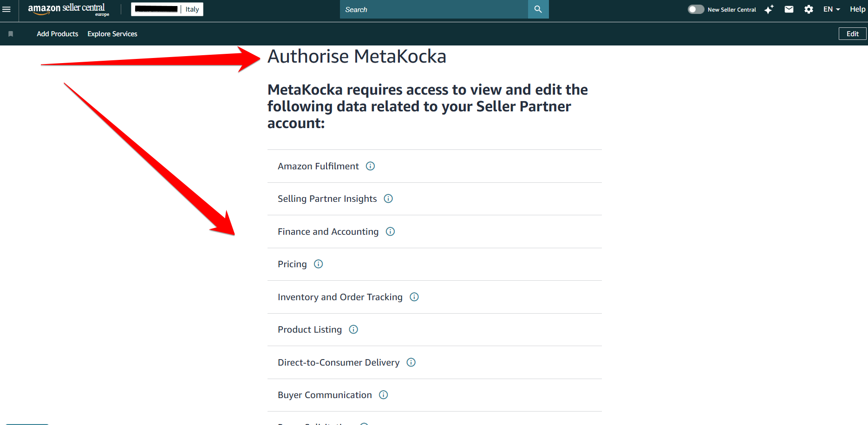Show info for Selling Partner Insights
This screenshot has height=425, width=868.
388,199
